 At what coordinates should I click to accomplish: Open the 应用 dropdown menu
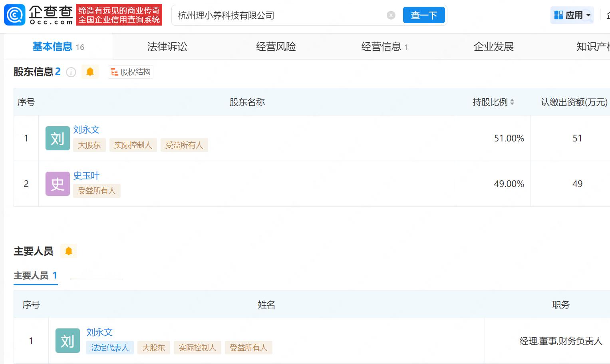572,15
